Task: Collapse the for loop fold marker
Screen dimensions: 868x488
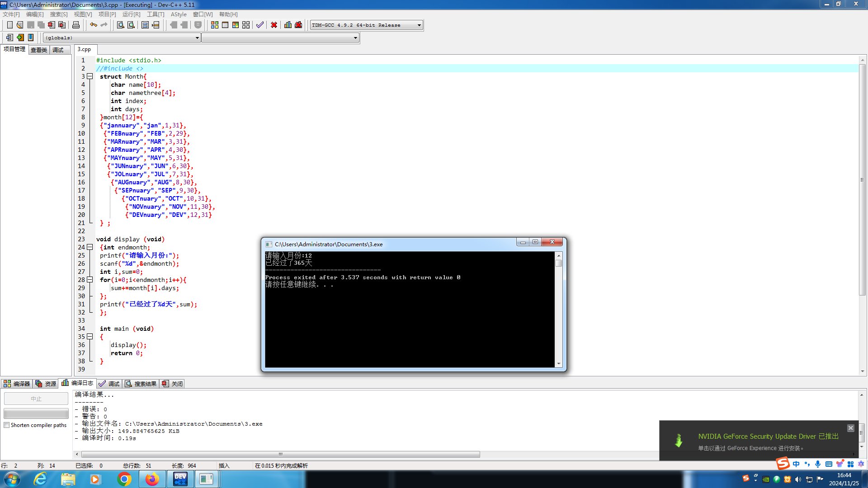Action: click(90, 280)
